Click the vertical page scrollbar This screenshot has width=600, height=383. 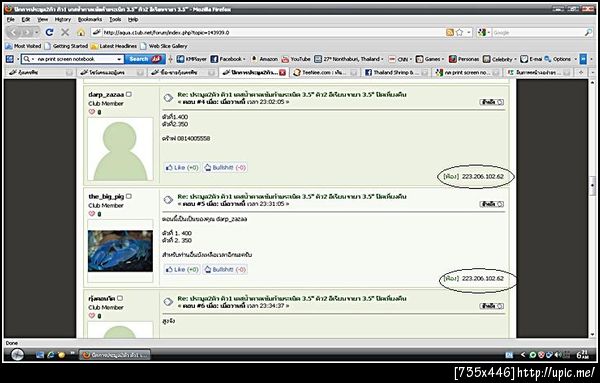pos(592,209)
